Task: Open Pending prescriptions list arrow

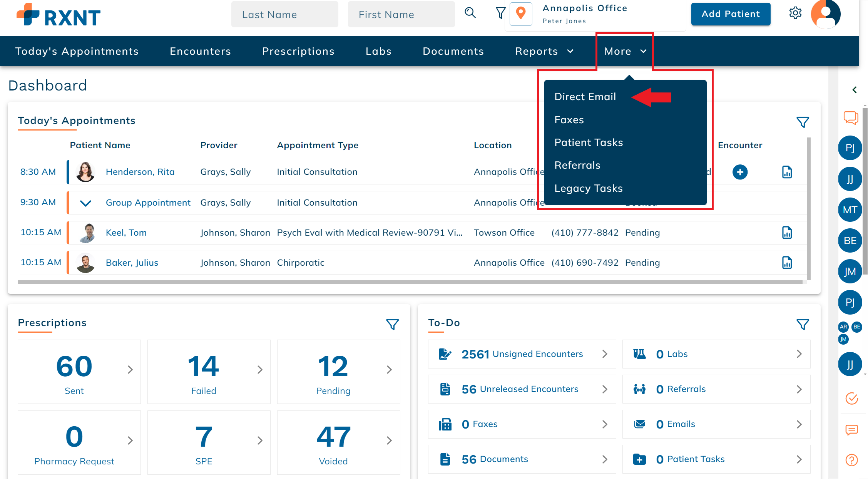Action: (x=389, y=370)
